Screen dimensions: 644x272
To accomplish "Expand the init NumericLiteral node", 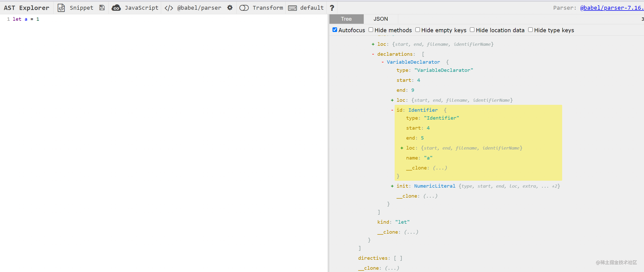I will pyautogui.click(x=392, y=186).
